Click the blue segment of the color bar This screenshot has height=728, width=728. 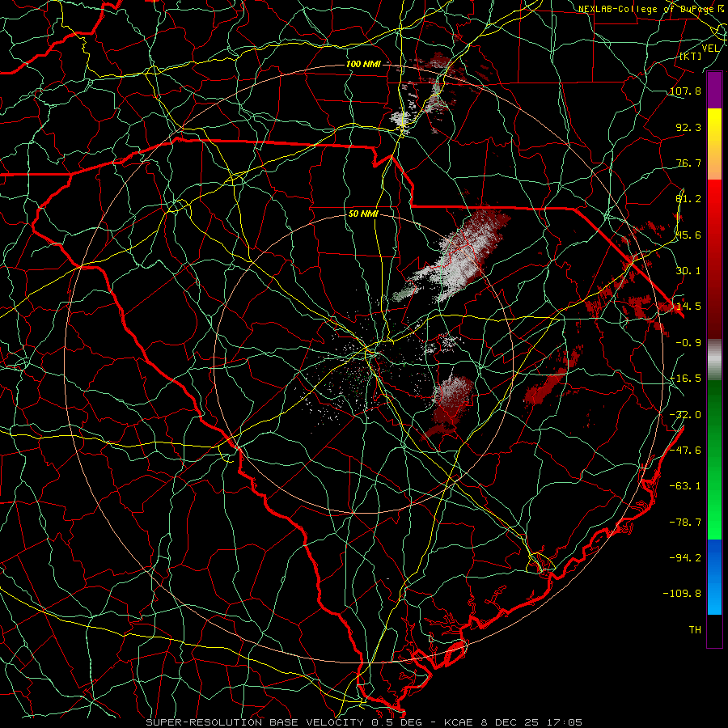714,577
